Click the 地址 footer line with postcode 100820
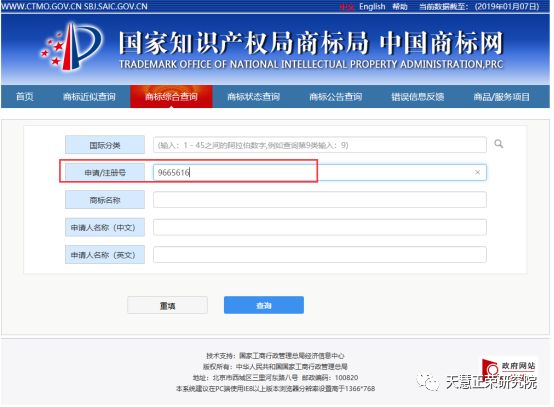This screenshot has width=554, height=407. click(275, 378)
